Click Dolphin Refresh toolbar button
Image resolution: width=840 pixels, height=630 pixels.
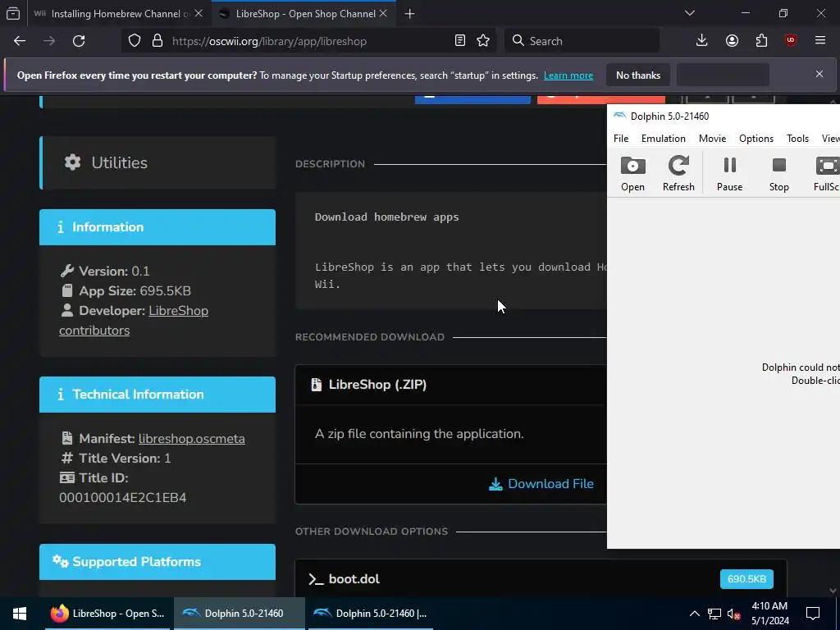coord(678,174)
